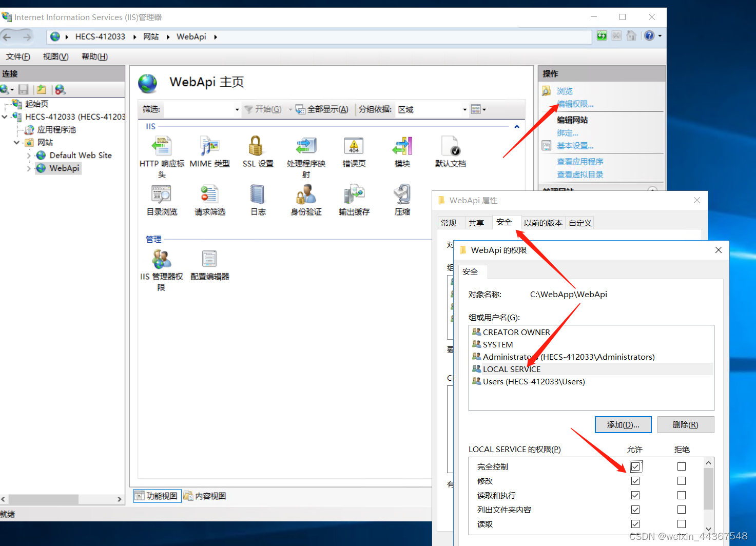Collapse the 网站 tree node
The image size is (756, 546).
(17, 142)
